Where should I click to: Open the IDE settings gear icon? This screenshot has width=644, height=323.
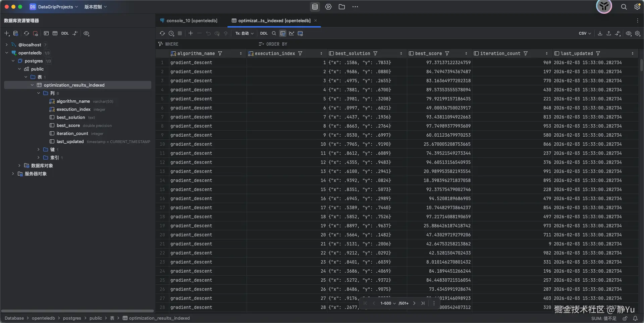[637, 7]
